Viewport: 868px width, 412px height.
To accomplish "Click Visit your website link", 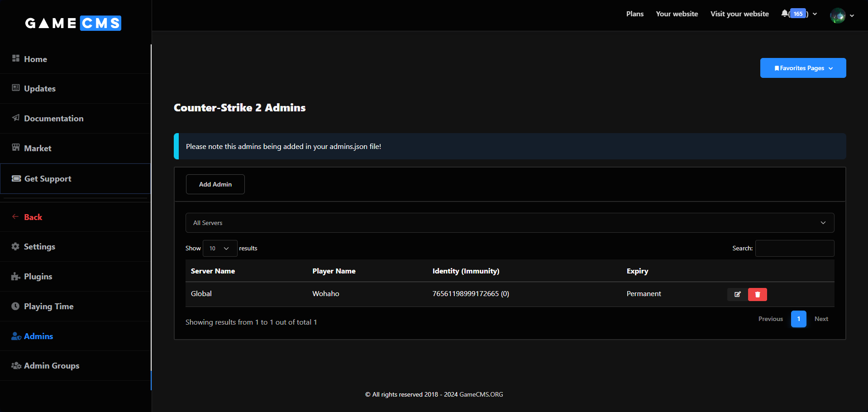I will click(739, 14).
